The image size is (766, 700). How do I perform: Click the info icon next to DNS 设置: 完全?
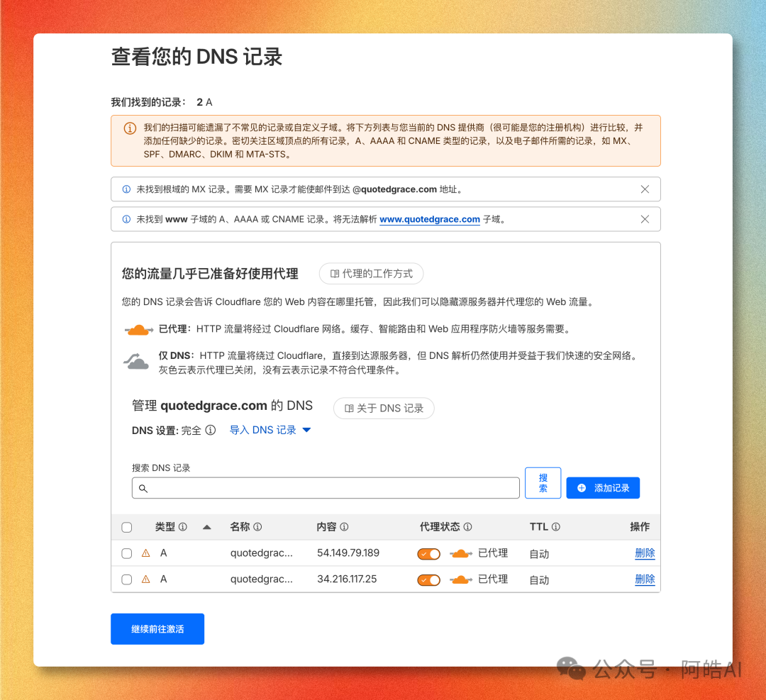click(211, 430)
